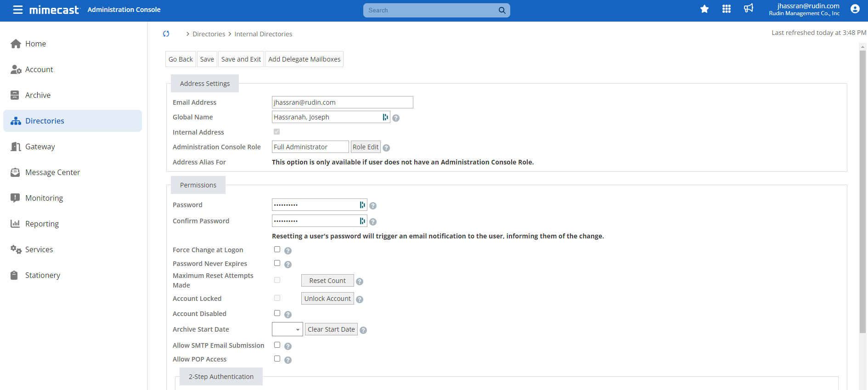868x390 pixels.
Task: Click Save and Exit button
Action: pos(241,59)
